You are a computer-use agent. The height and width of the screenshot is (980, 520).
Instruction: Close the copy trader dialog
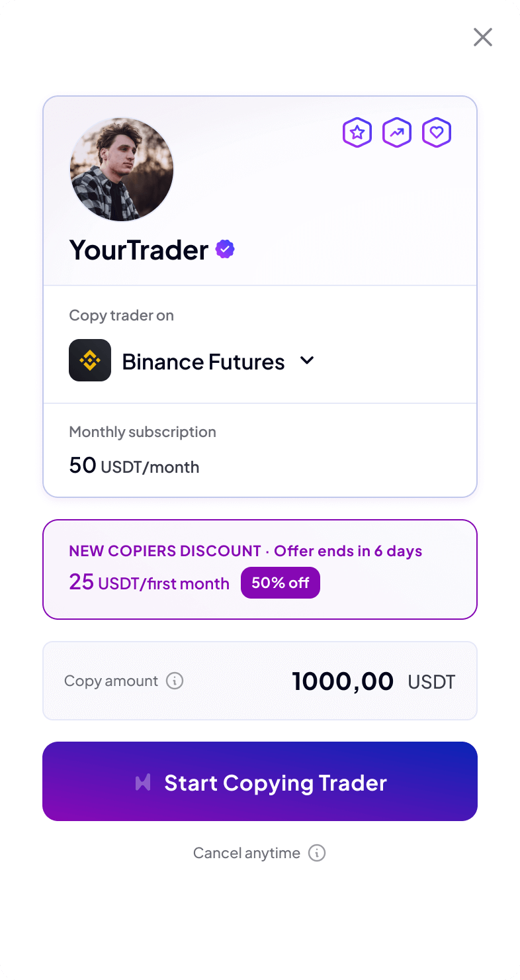tap(483, 37)
